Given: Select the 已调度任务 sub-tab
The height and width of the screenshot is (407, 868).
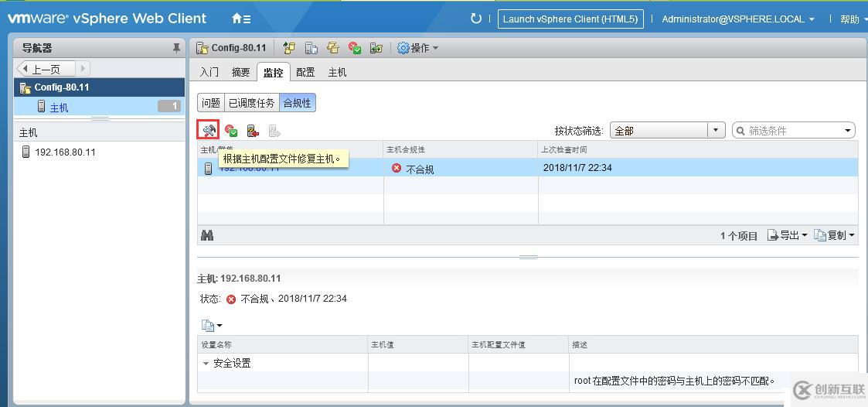Looking at the screenshot, I should (251, 103).
